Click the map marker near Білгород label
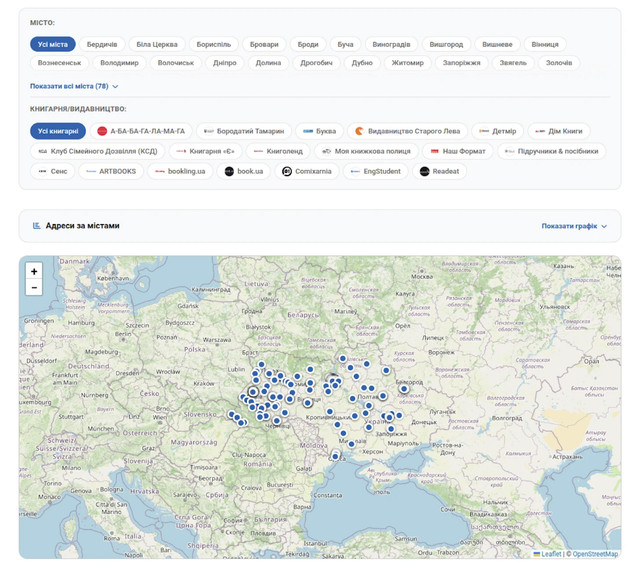Screen dimensions: 640x573 tap(404, 389)
